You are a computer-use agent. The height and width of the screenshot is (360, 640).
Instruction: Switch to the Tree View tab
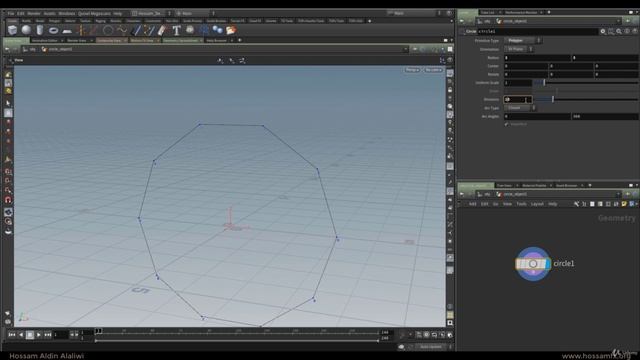tap(504, 185)
